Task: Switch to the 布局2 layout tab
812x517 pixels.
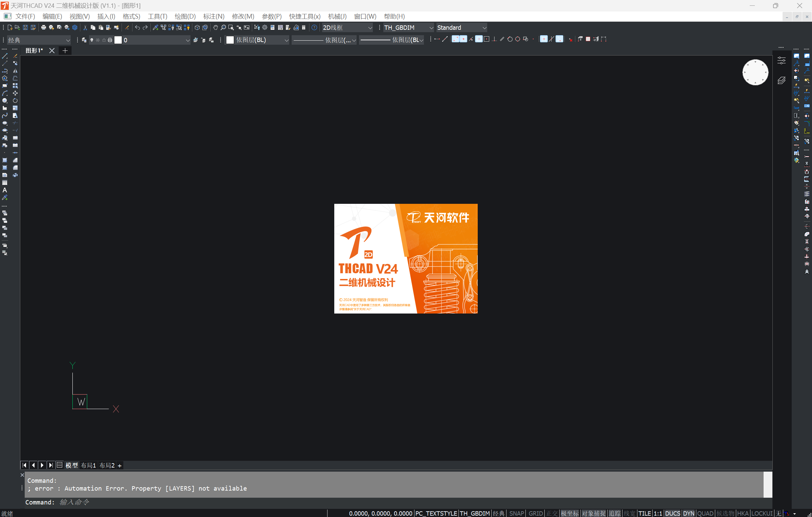Action: click(x=107, y=465)
